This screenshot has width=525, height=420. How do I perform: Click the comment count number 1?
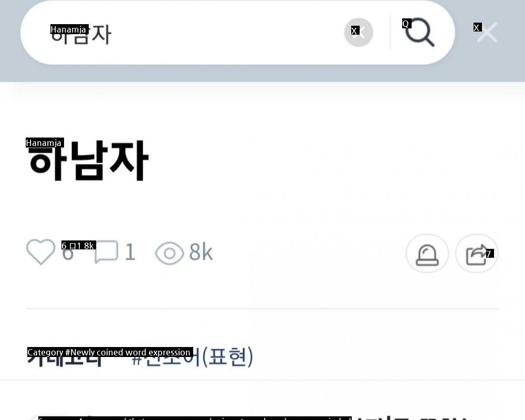click(x=130, y=252)
